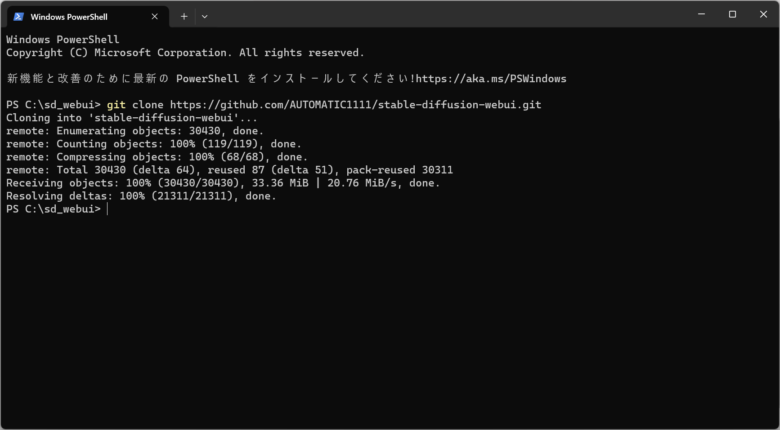
Task: Click the Resolving deltas output line
Action: point(141,196)
